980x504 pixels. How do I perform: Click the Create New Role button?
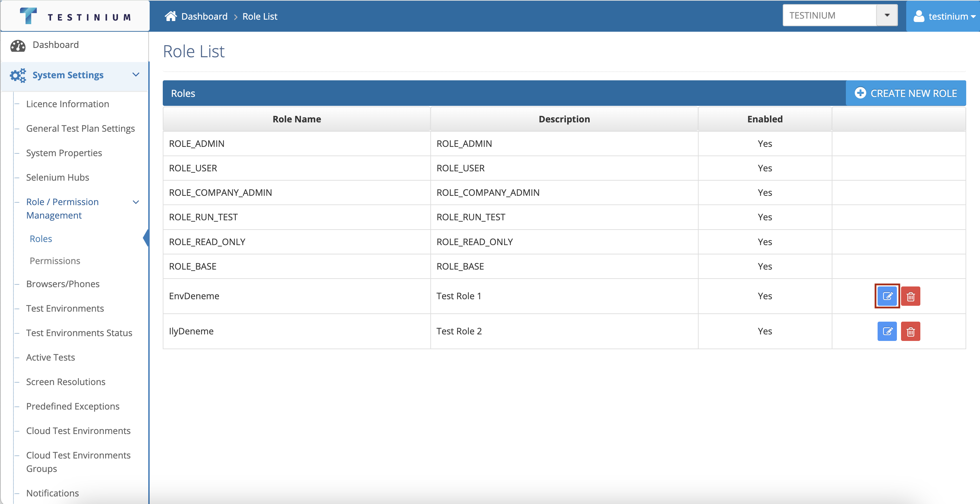pyautogui.click(x=906, y=93)
